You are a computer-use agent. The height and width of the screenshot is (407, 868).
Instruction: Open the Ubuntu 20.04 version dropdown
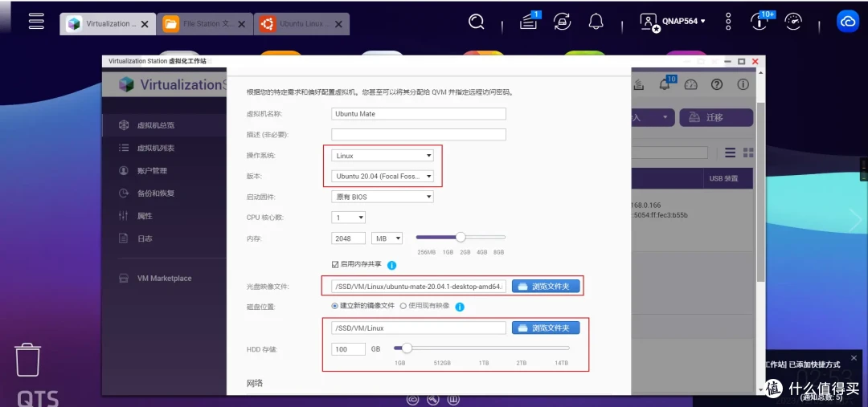click(383, 177)
